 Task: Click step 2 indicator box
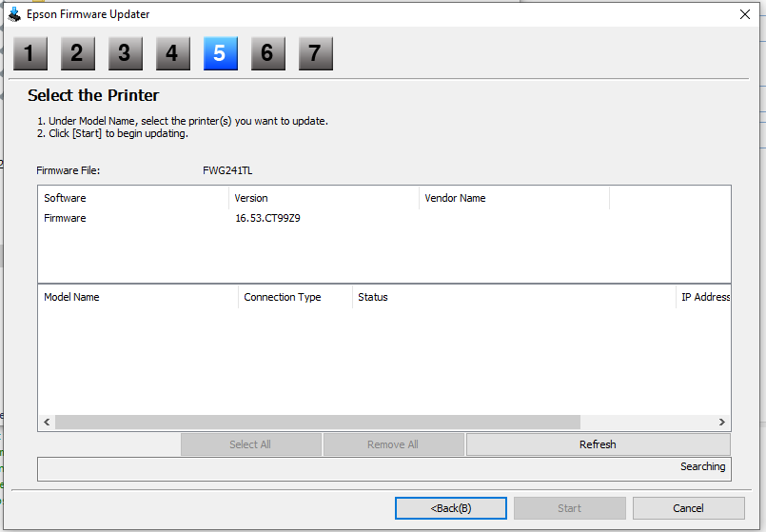pyautogui.click(x=78, y=53)
